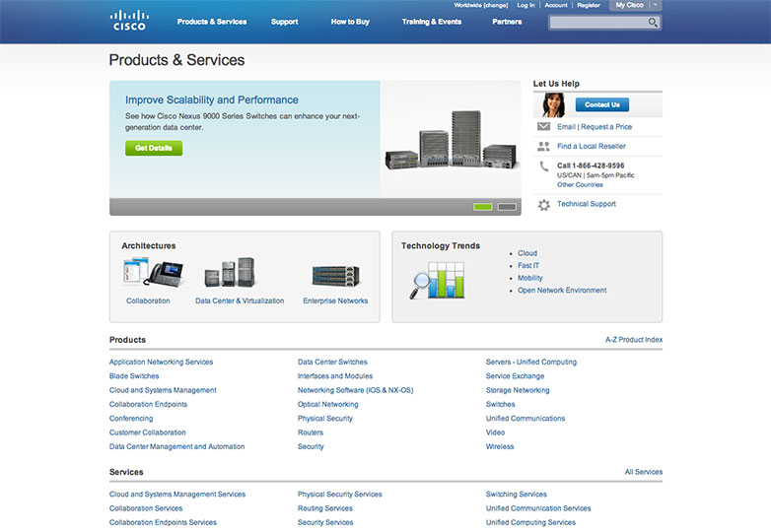
Task: Open the A-Z Product Index link
Action: pos(634,340)
